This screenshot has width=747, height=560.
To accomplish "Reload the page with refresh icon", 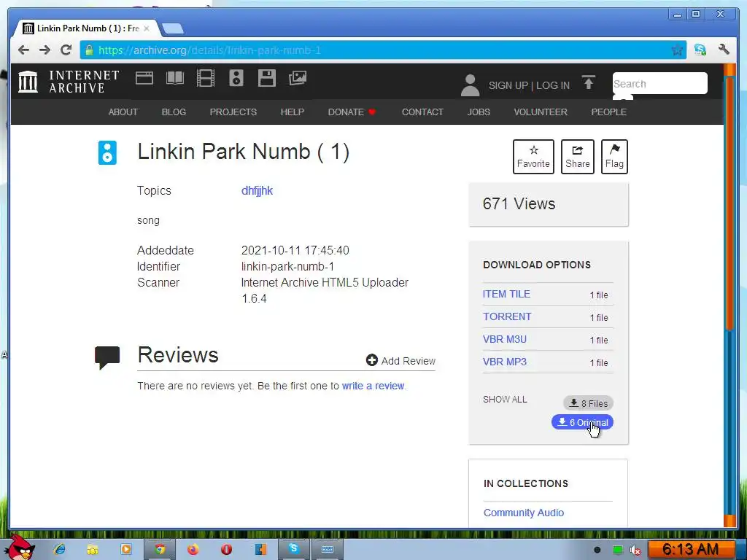I will pyautogui.click(x=66, y=50).
